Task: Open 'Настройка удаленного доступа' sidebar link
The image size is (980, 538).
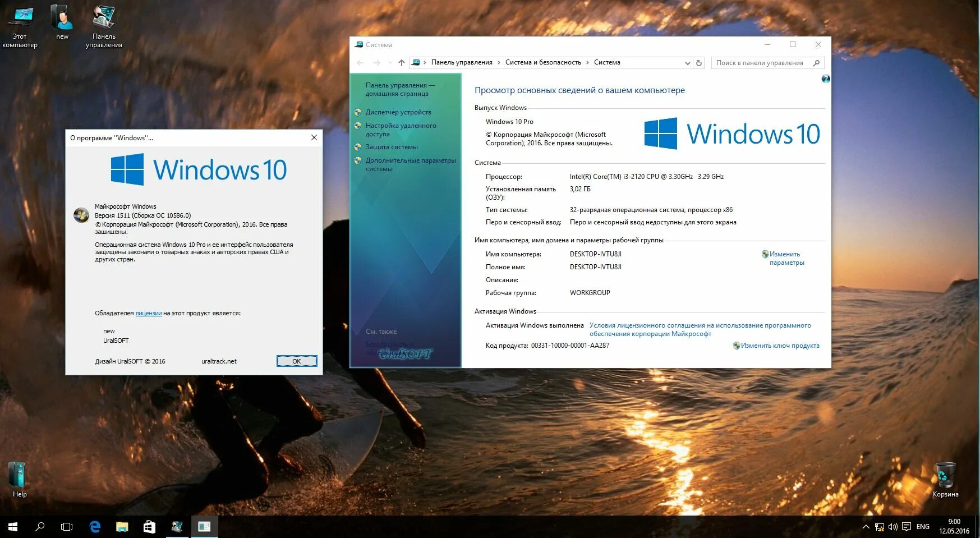Action: point(401,130)
